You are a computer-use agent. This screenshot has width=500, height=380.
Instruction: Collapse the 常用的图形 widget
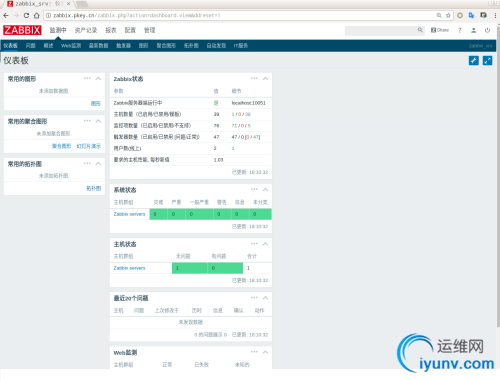98,78
